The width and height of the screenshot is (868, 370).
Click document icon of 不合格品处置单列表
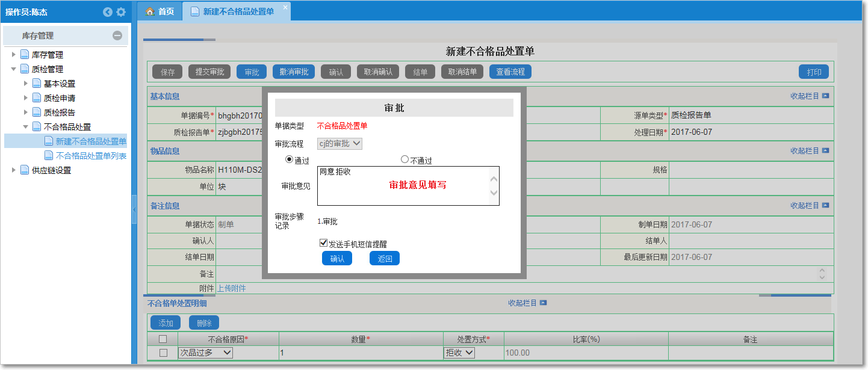point(49,156)
